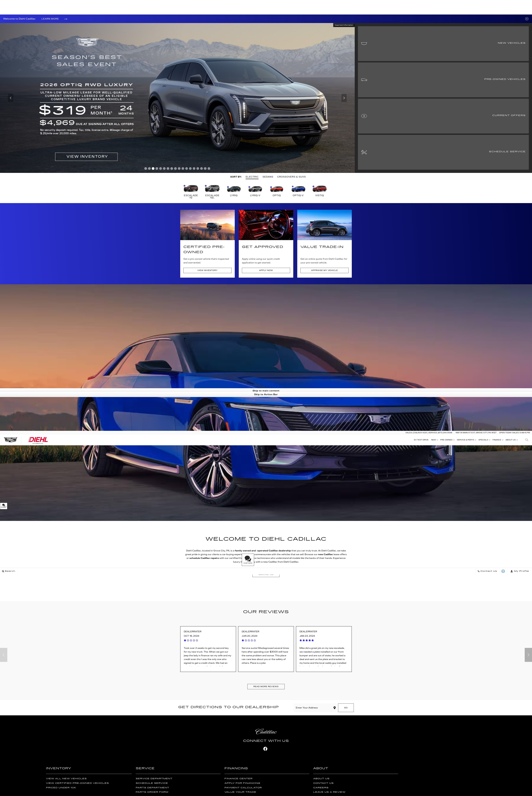
Task: Click the car icon on New Vehicles tile
Action: 364,43
